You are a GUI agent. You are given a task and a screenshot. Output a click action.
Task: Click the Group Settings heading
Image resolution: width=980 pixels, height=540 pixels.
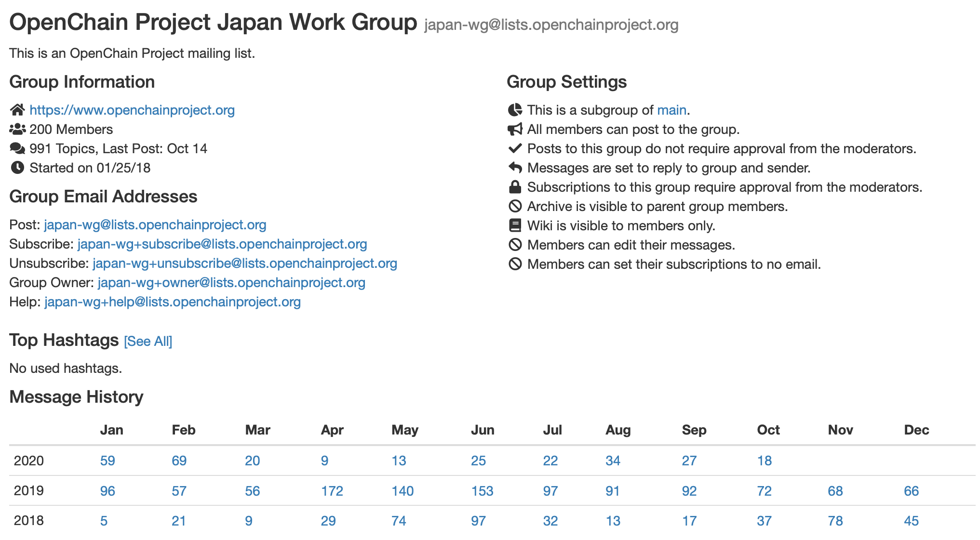pyautogui.click(x=566, y=82)
